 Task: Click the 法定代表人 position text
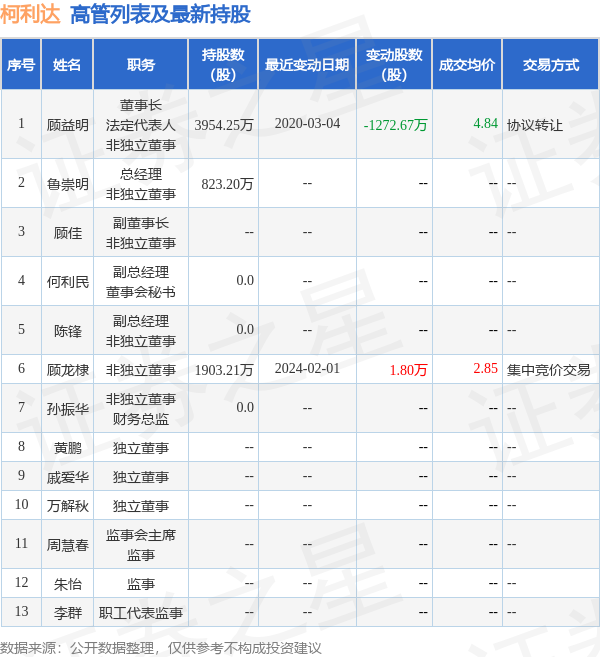(140, 124)
